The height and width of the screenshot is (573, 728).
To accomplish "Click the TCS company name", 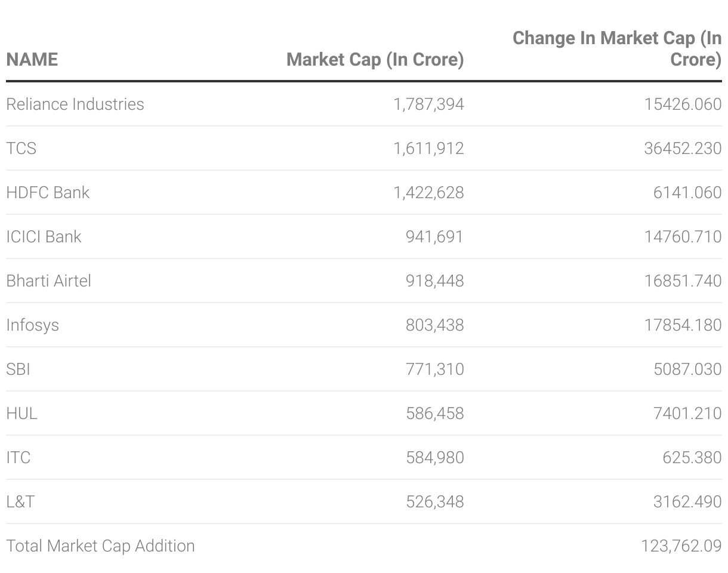I will (x=21, y=148).
